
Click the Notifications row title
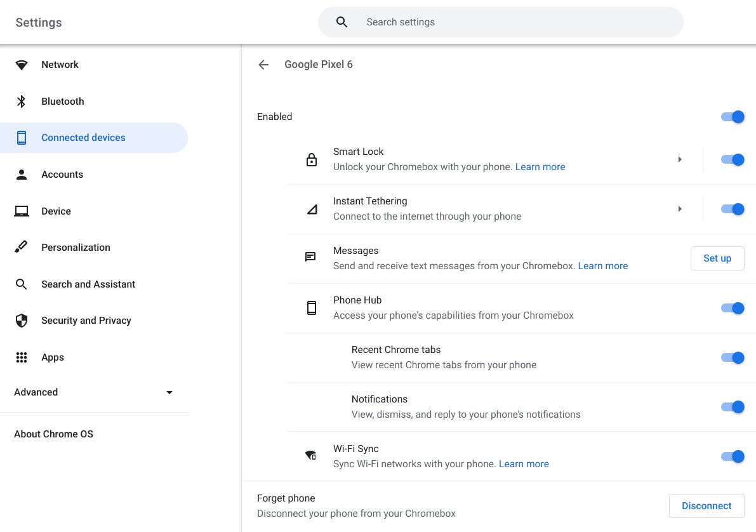click(x=380, y=399)
